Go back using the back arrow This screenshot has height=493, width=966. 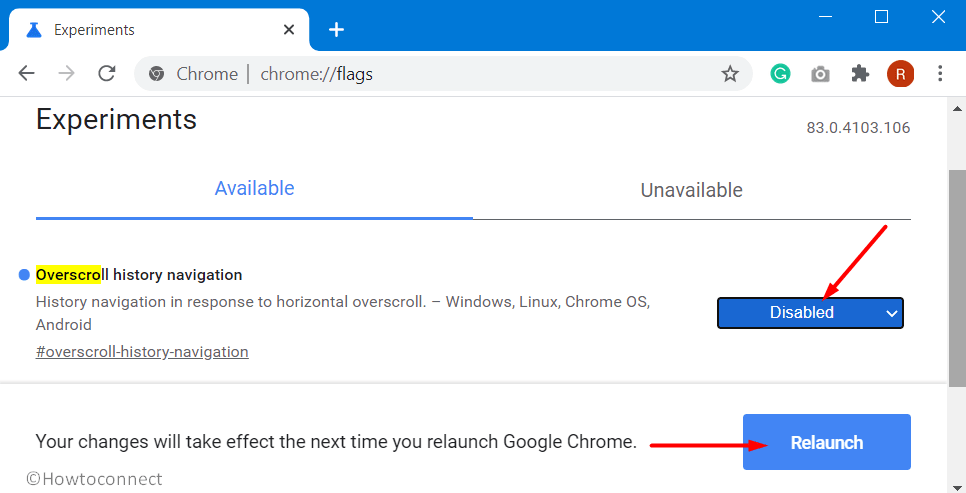click(26, 74)
